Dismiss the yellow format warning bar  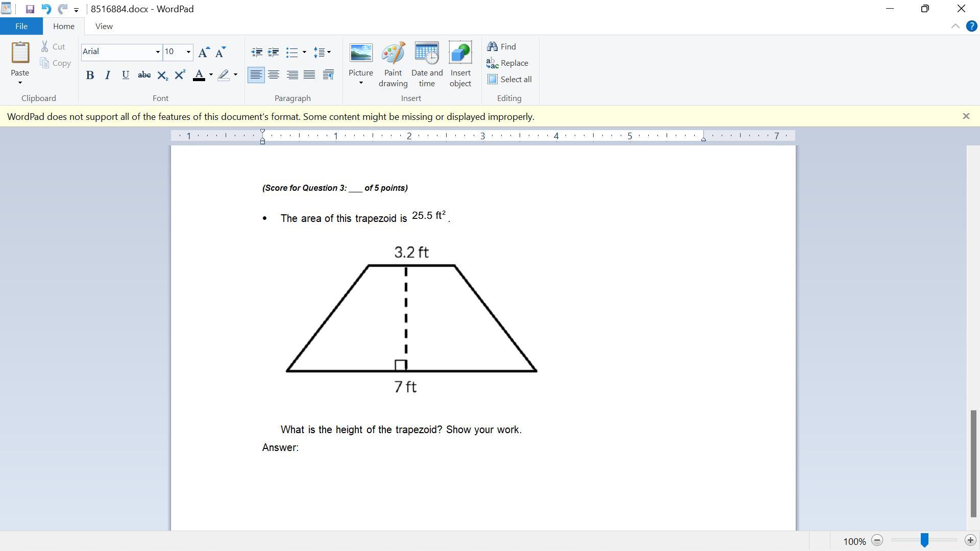[966, 116]
